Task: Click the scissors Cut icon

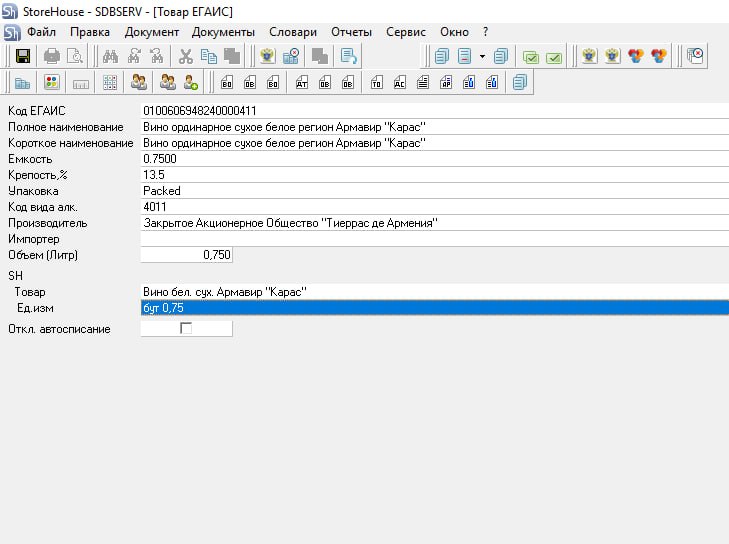Action: (185, 56)
